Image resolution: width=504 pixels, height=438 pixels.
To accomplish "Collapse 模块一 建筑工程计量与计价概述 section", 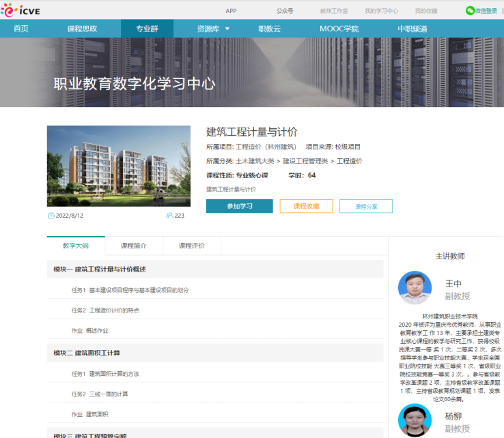I will click(x=100, y=269).
